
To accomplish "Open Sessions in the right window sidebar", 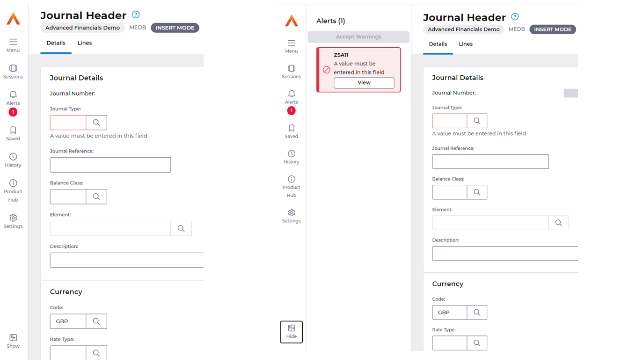I will point(292,72).
